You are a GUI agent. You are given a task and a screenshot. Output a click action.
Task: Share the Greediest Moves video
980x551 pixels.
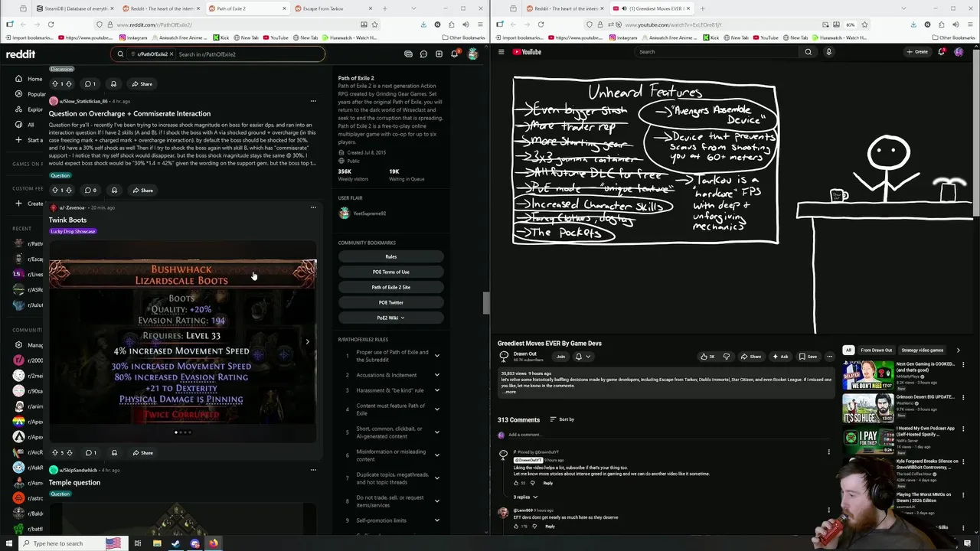click(751, 357)
